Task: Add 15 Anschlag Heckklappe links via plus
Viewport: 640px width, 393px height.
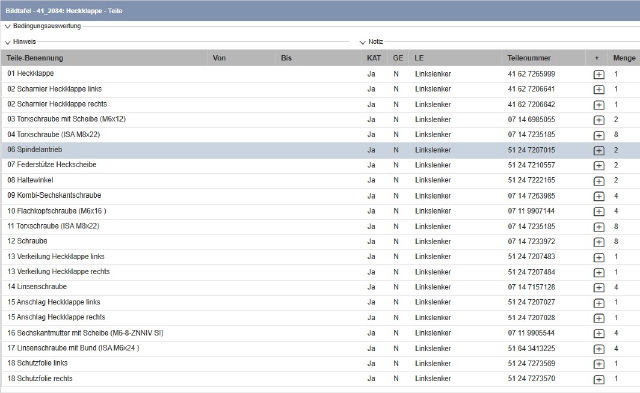Action: [x=599, y=303]
